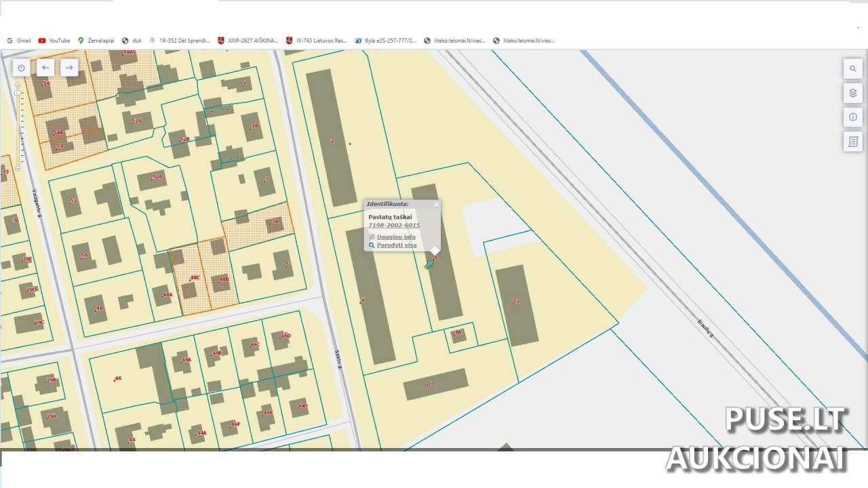The image size is (868, 488).
Task: Click building label 52B on map
Action: click(184, 140)
